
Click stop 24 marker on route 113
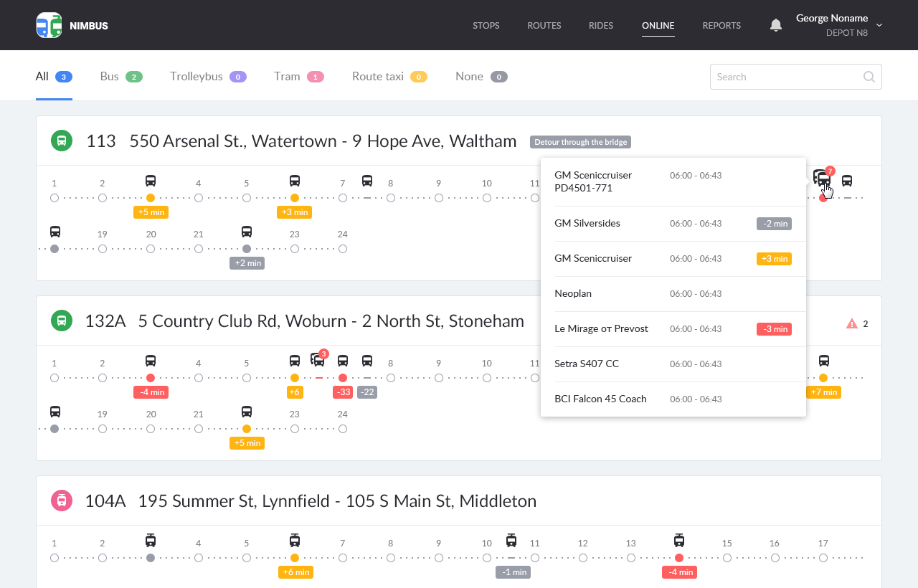[343, 249]
